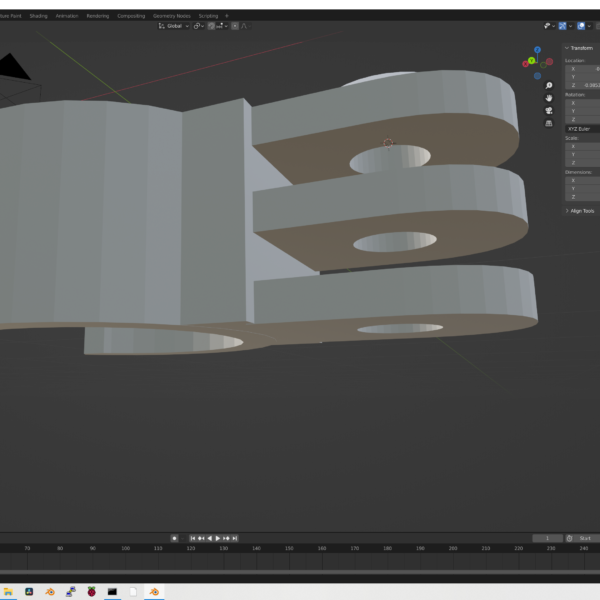The image size is (600, 600).
Task: Toggle the camera view icon
Action: 549,110
